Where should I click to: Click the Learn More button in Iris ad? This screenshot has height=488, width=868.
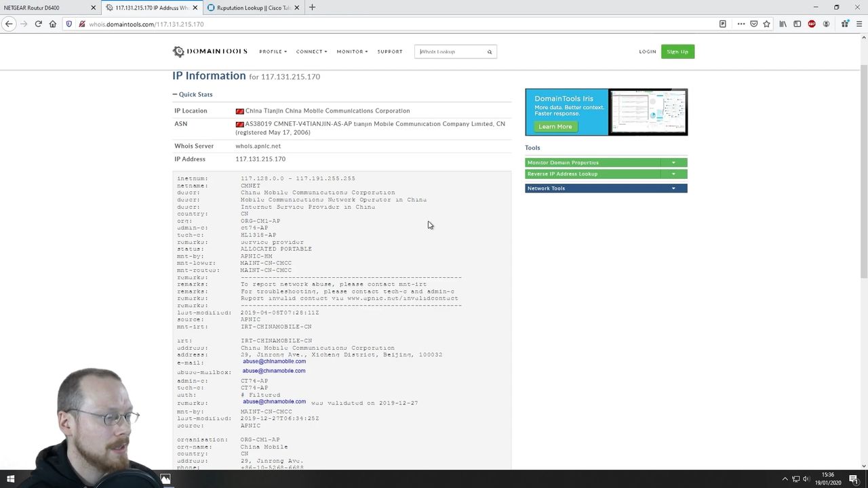(x=555, y=127)
